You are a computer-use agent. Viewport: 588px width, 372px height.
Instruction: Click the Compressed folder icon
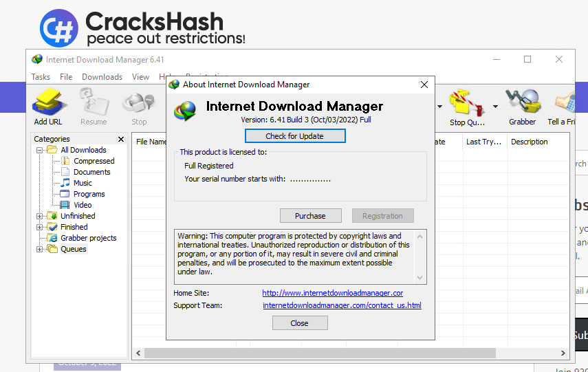[x=65, y=161]
